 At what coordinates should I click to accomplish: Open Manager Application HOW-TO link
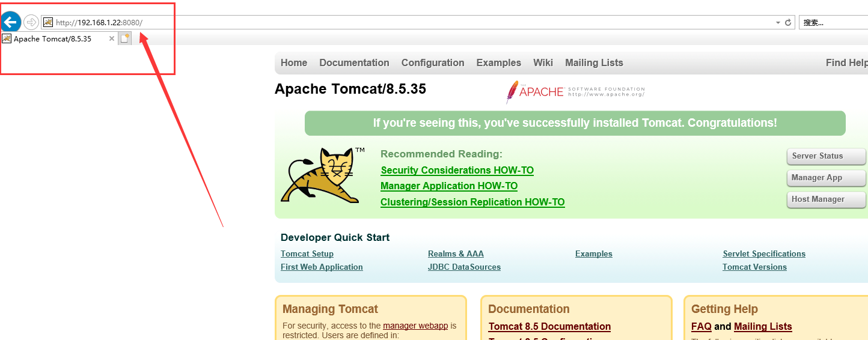coord(449,186)
